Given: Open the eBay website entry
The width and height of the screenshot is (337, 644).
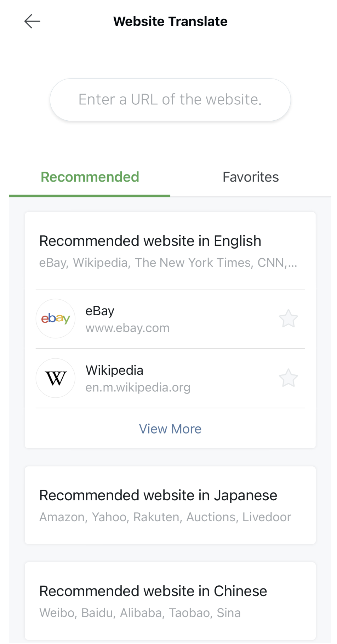Looking at the screenshot, I should (170, 319).
